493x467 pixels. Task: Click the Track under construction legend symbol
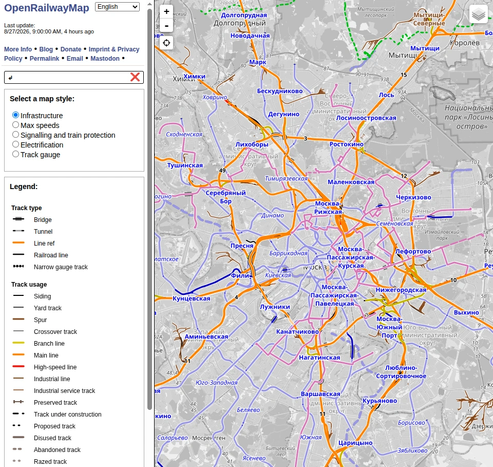pyautogui.click(x=18, y=414)
